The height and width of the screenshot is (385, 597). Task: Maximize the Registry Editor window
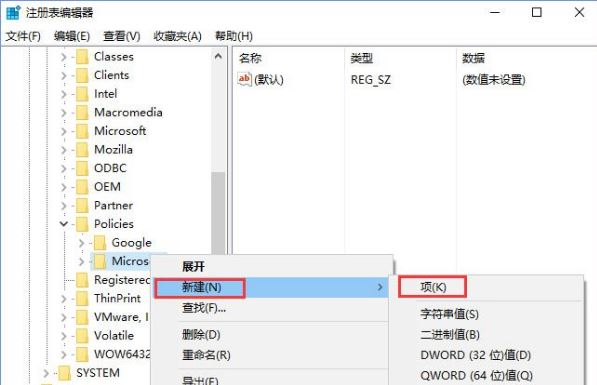coord(537,13)
